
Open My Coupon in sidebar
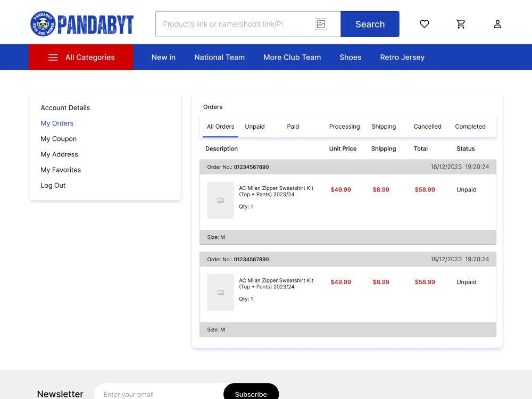point(59,139)
